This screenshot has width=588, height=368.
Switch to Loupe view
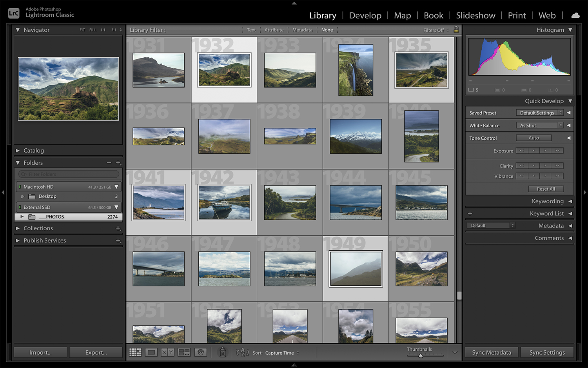click(x=151, y=352)
